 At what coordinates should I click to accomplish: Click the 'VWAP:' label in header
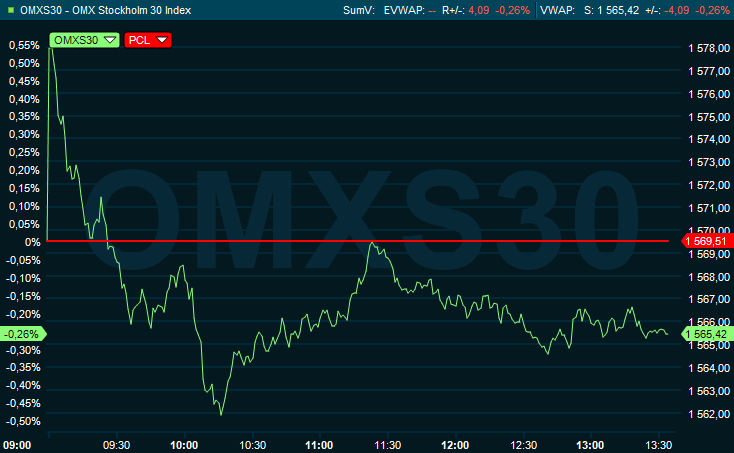click(558, 10)
